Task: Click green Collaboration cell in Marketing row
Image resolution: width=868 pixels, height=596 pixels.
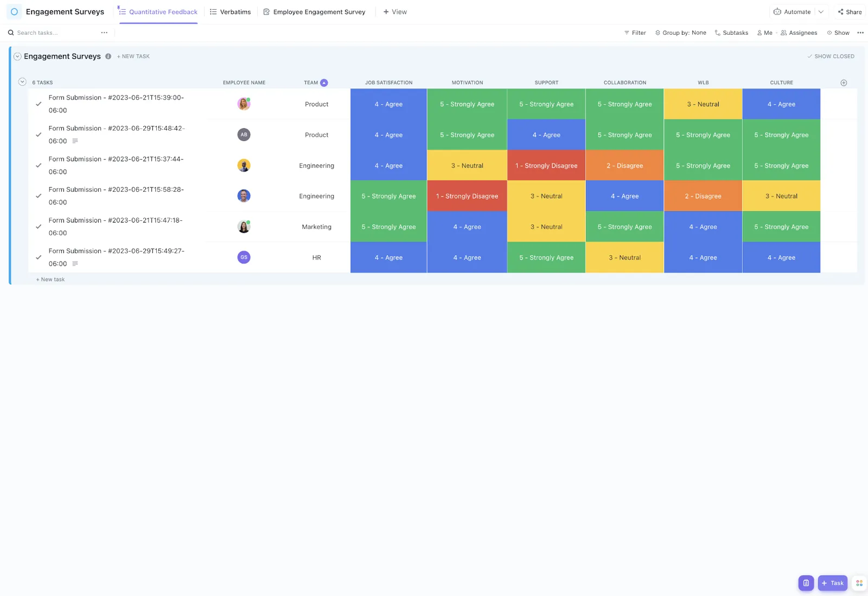Action: (x=624, y=227)
